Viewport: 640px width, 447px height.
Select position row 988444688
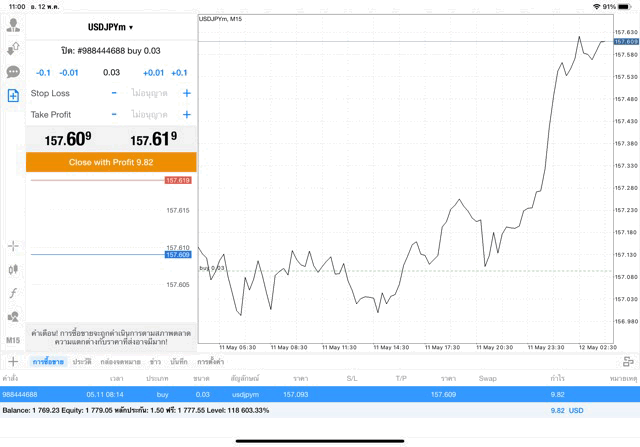point(320,394)
